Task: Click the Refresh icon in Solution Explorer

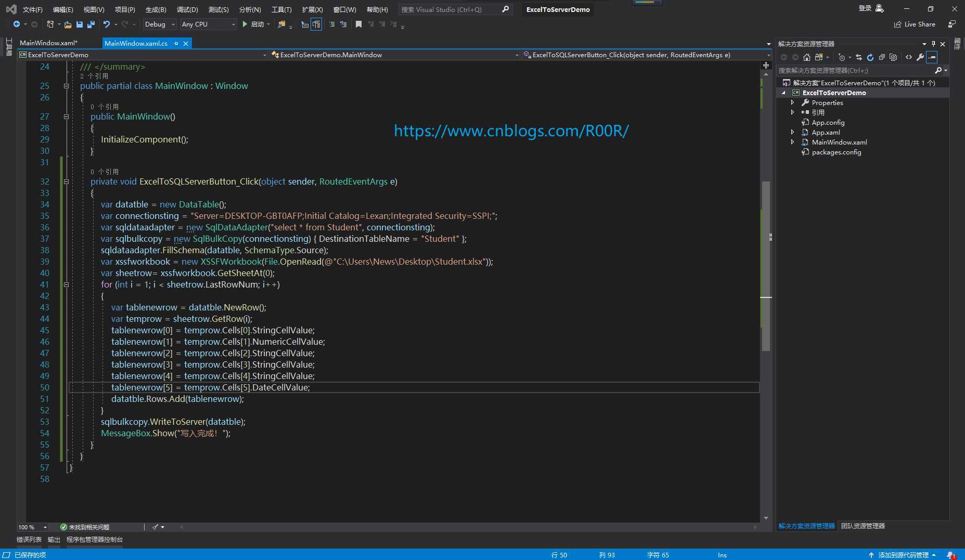Action: point(870,57)
